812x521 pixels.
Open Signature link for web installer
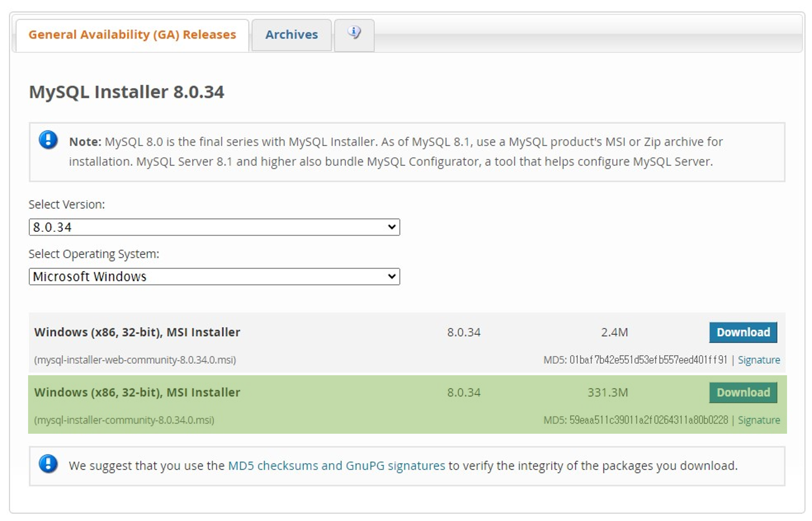point(758,360)
